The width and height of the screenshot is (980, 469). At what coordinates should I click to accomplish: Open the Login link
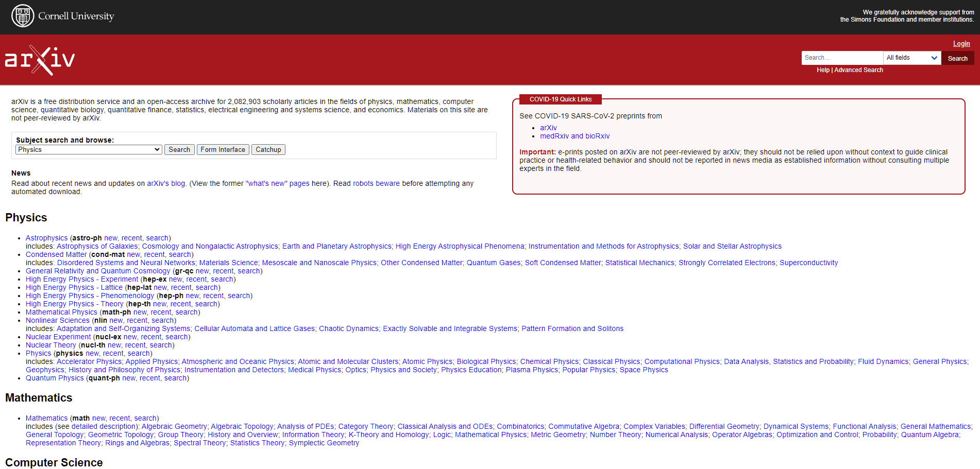point(961,44)
